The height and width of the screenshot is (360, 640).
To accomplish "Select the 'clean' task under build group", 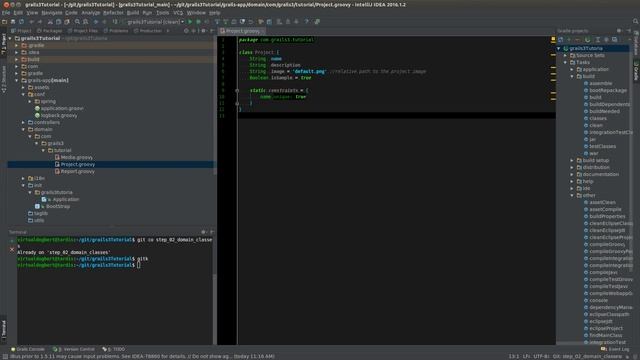I will pos(593,125).
